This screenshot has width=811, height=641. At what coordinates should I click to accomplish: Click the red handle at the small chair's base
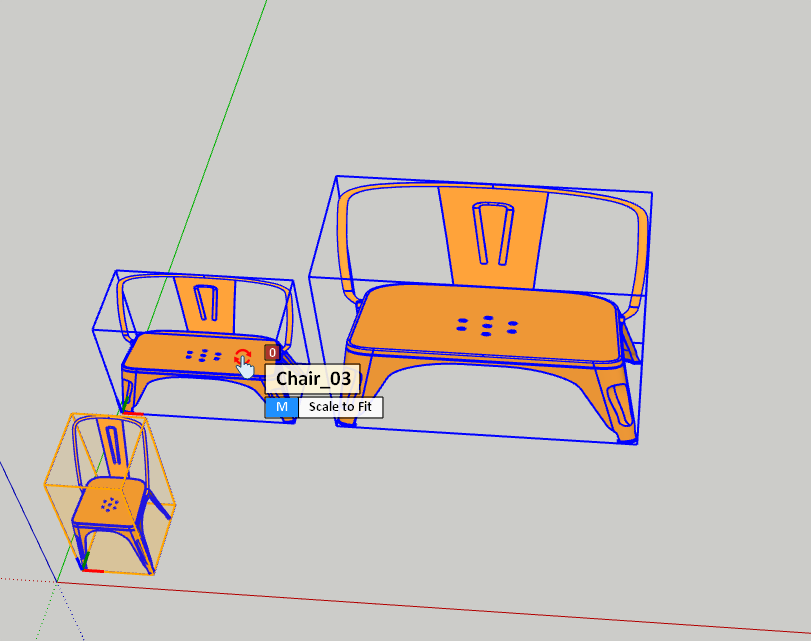coord(91,570)
